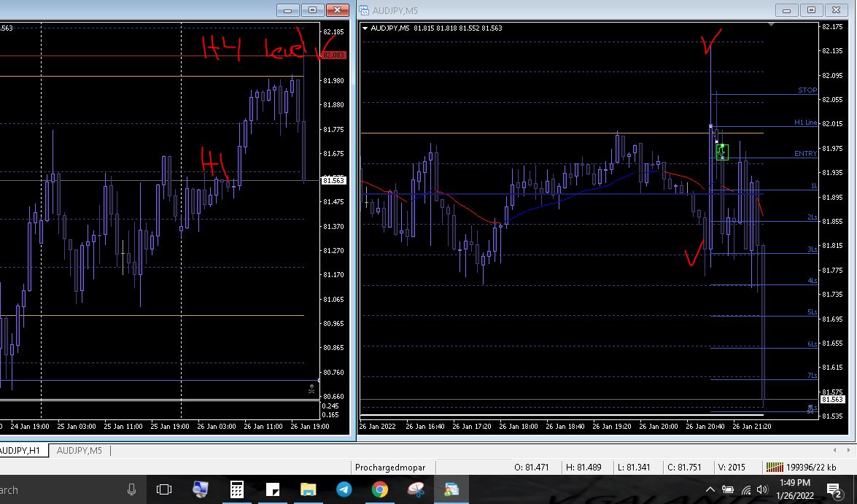
Task: Click the O: 81.471 status field
Action: click(x=531, y=468)
